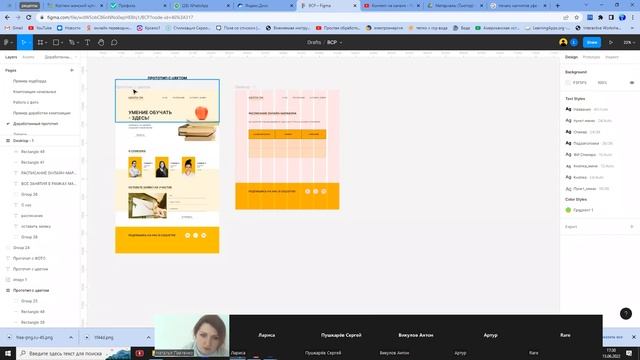Screen dimensions: 640x360
Task: Click the background color swatch
Action: click(568, 82)
